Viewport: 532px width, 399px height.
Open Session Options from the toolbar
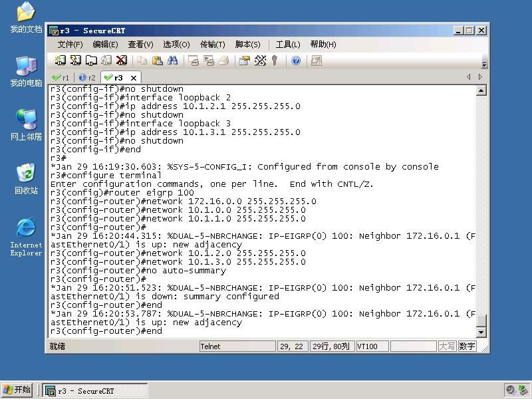[x=245, y=61]
